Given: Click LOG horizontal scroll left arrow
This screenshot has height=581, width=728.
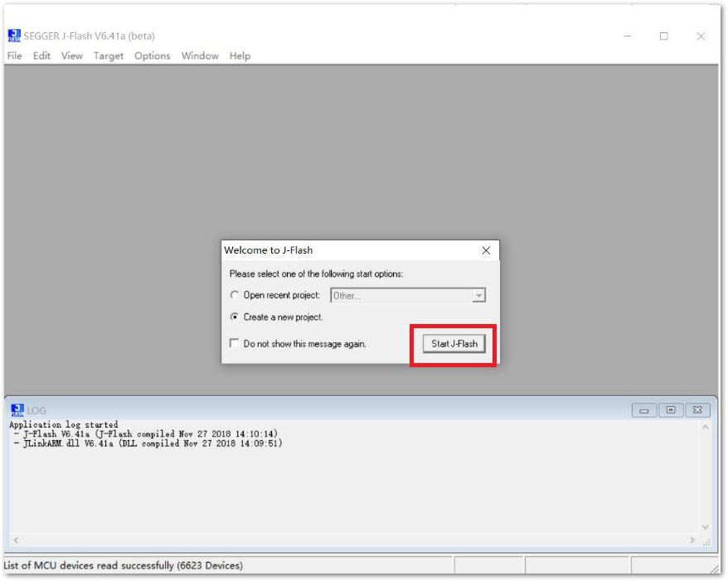Looking at the screenshot, I should point(17,540).
